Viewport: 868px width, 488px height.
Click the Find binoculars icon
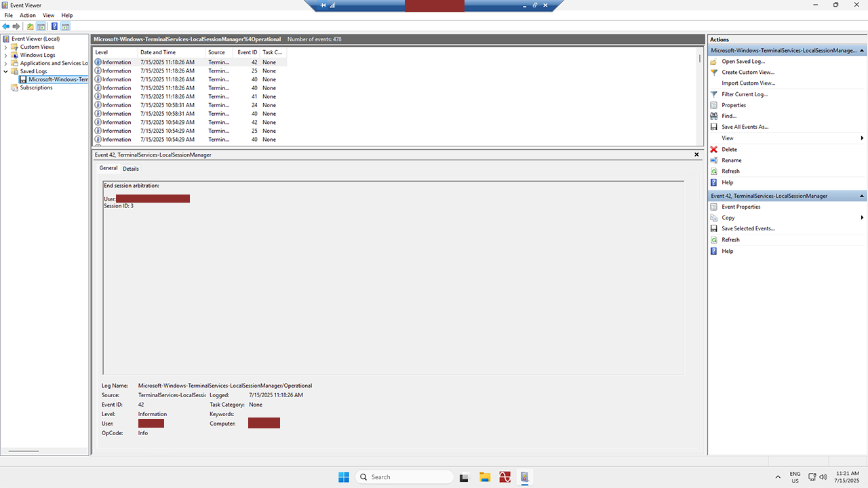click(x=713, y=116)
